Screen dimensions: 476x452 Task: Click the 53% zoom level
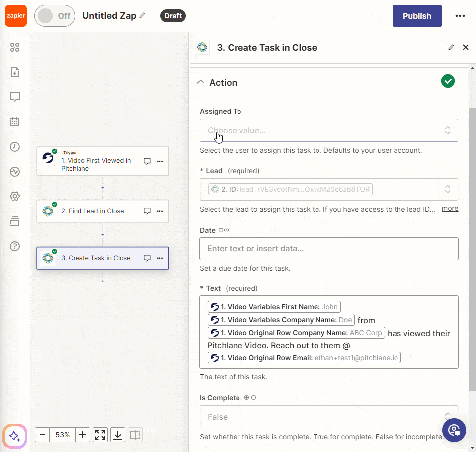click(63, 435)
